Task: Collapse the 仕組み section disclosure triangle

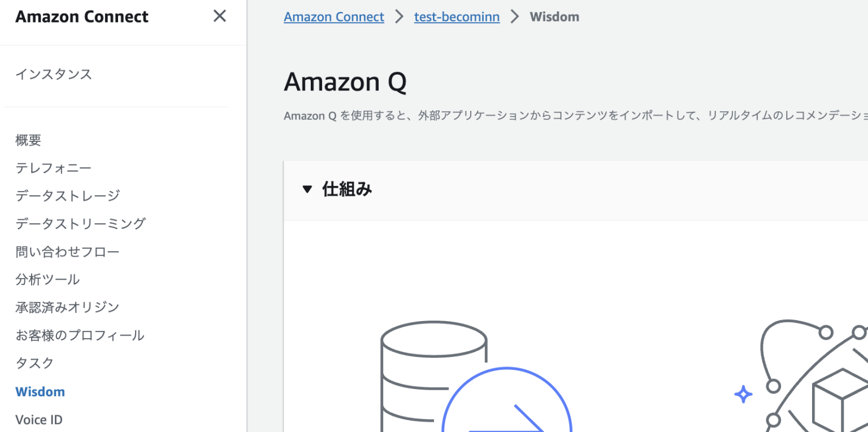Action: [x=307, y=189]
